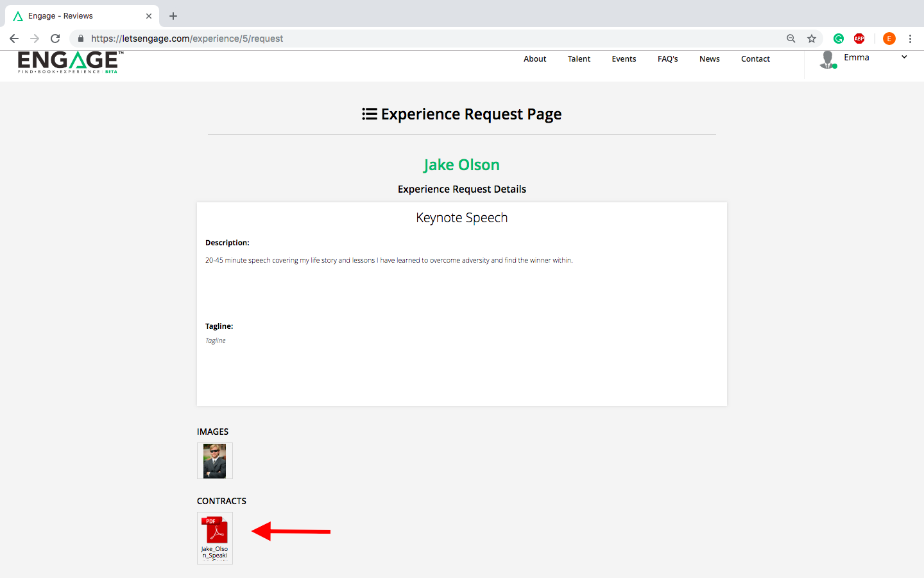The width and height of the screenshot is (924, 578).
Task: Open the Jake Olson speaking contract PDF
Action: tap(214, 537)
